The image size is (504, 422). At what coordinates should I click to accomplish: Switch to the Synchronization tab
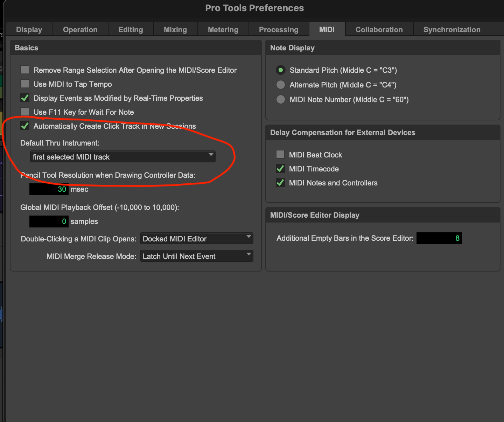point(452,29)
